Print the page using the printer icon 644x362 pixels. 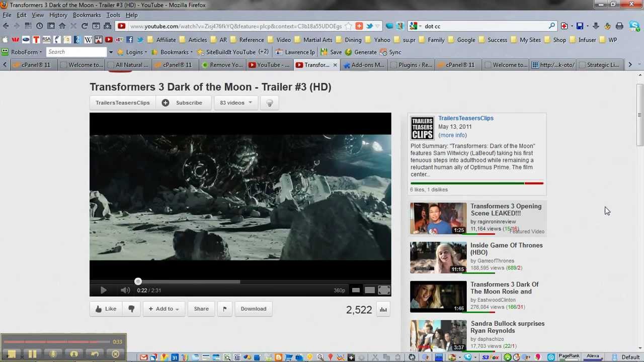coord(619,26)
